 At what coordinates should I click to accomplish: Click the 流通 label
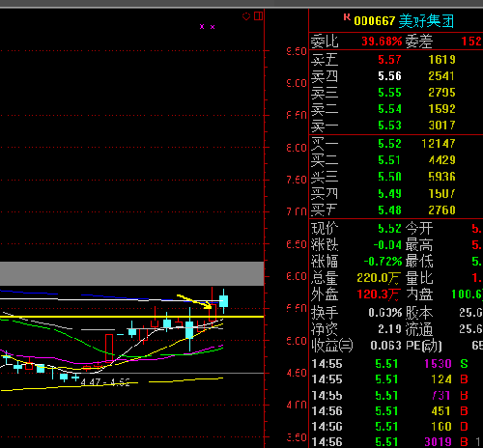coord(419,329)
